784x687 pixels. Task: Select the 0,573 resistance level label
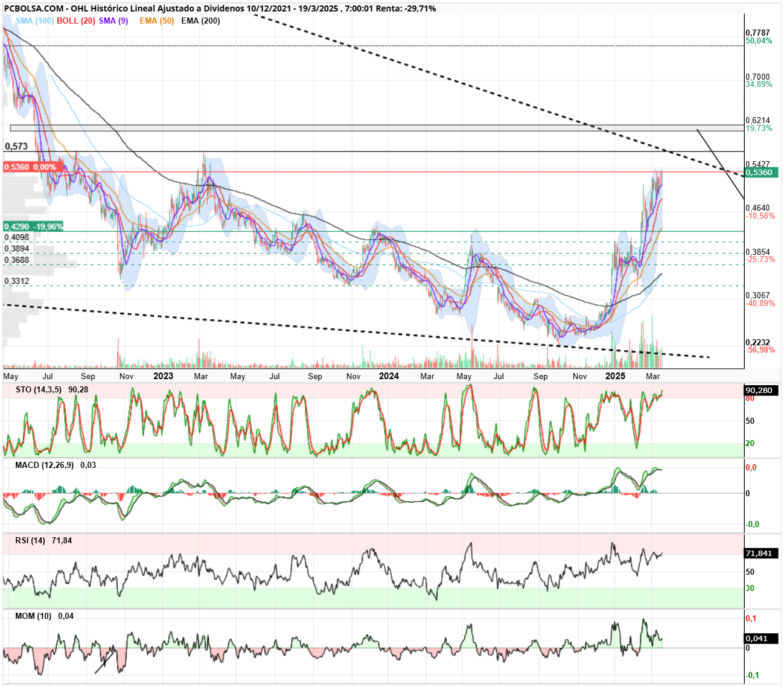(16, 147)
